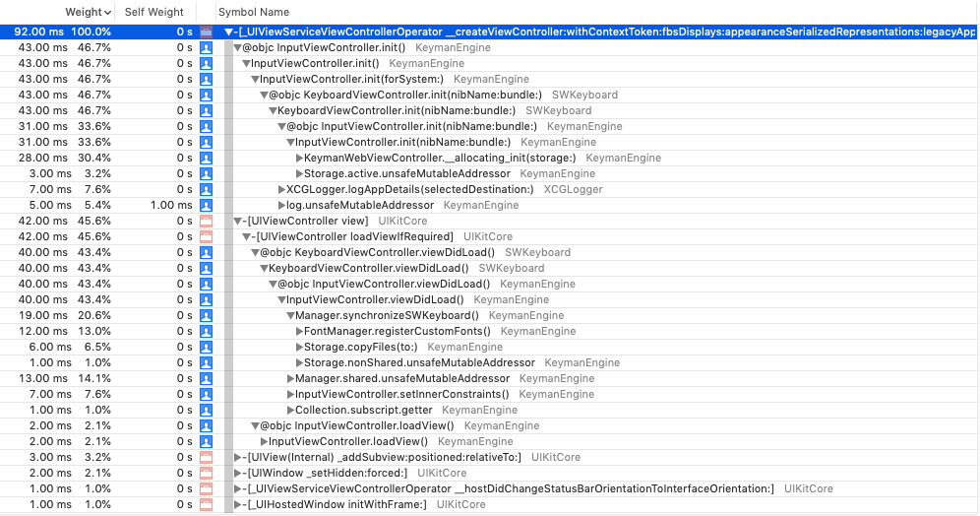Expand -[_UIHostedWindow initWithFrame:] row
980x516 pixels.
pyautogui.click(x=237, y=505)
